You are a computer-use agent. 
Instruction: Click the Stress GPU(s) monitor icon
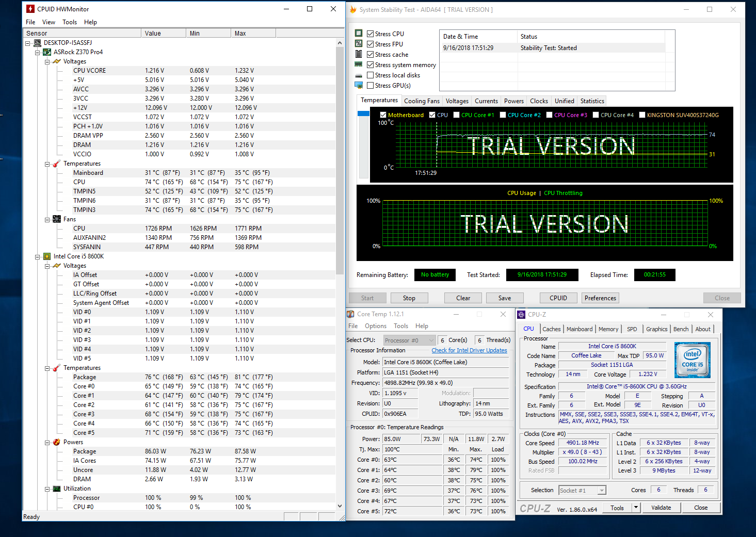tap(359, 86)
